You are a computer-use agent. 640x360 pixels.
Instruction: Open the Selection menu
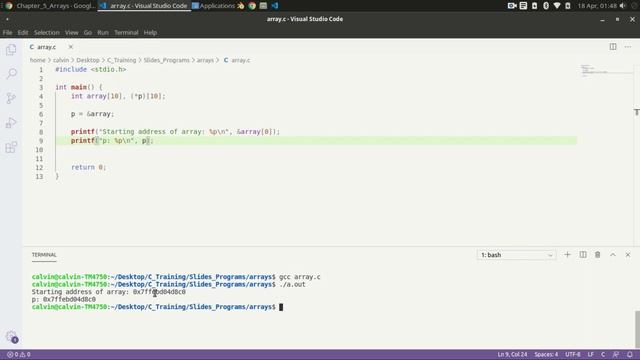pos(47,32)
